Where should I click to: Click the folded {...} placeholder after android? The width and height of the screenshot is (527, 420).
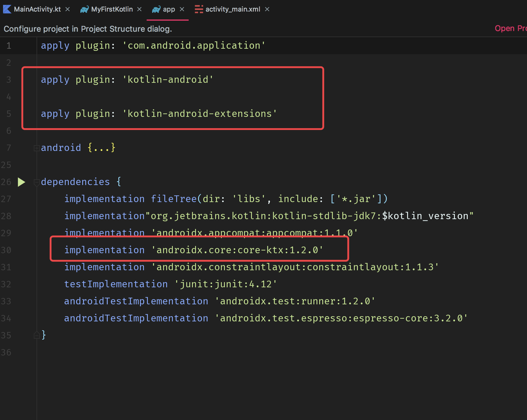(101, 148)
